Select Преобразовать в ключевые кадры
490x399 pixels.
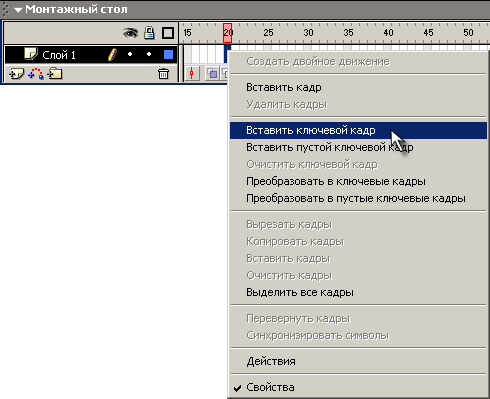click(x=358, y=182)
